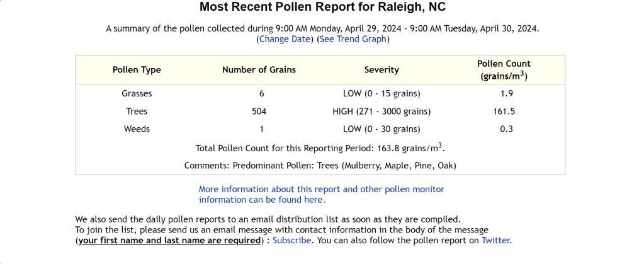Screen dimensions: 644x264
Task: Open the See Trend Graph link
Action: (x=353, y=39)
